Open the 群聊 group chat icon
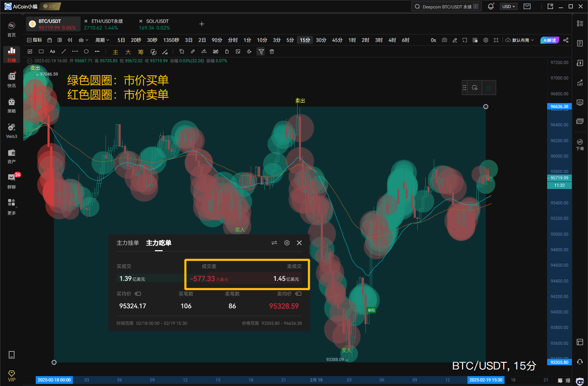The width and height of the screenshot is (588, 386). point(12,181)
